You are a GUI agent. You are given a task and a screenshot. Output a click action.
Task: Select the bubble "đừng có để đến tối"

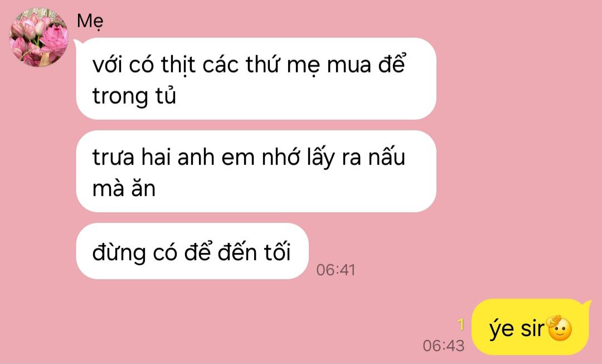pos(192,251)
